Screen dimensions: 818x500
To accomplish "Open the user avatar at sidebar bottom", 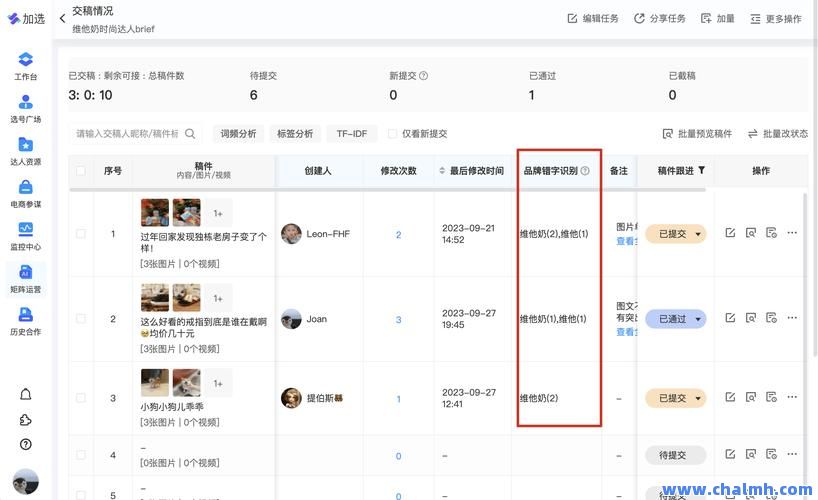I will pyautogui.click(x=26, y=481).
